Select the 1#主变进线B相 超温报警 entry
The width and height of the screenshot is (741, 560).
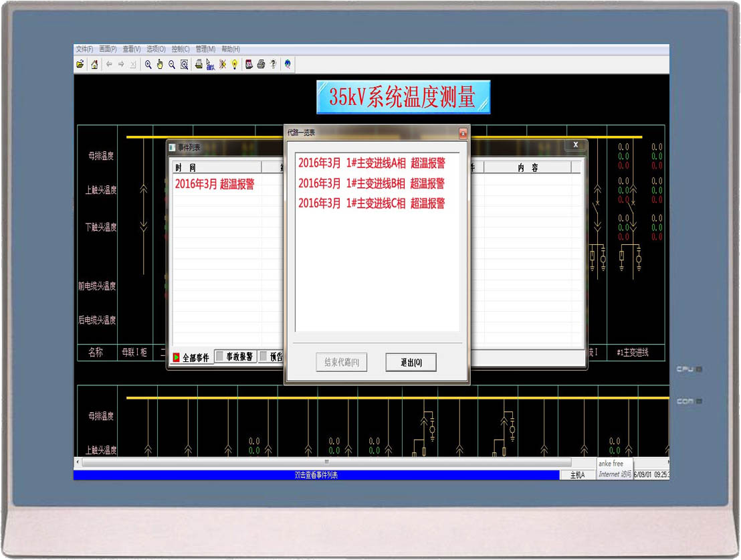[372, 183]
